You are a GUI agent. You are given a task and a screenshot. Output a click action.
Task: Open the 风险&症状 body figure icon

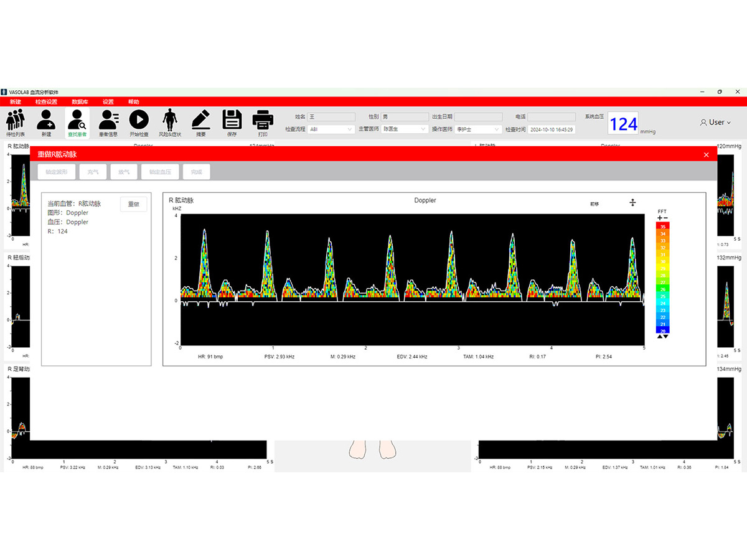(169, 121)
